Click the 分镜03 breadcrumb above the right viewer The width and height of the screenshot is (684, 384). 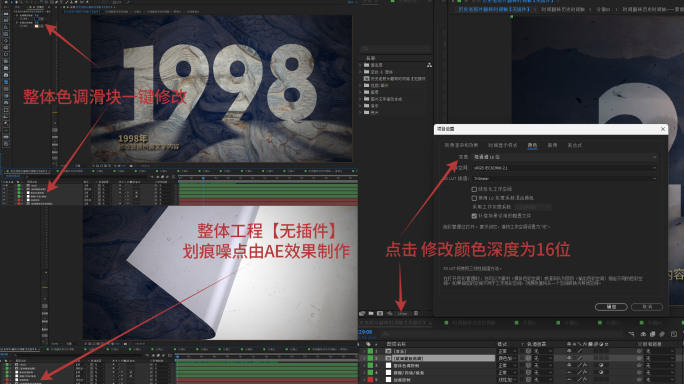click(603, 9)
